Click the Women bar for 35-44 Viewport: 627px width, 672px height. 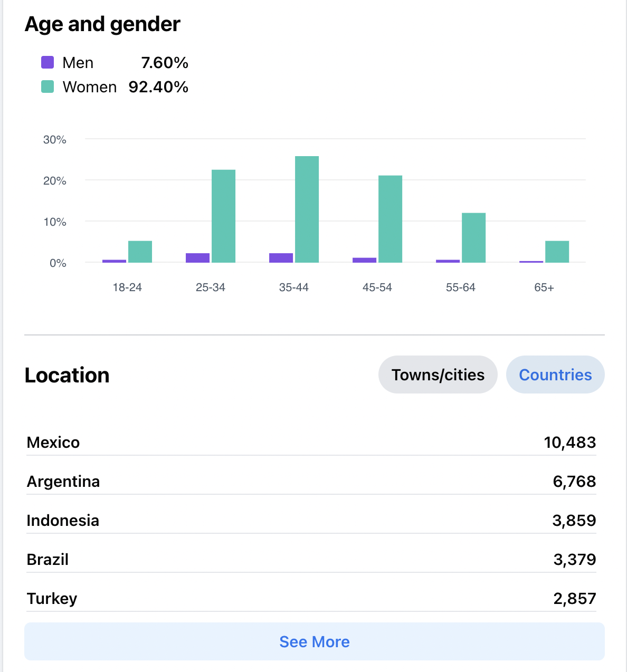pos(307,209)
